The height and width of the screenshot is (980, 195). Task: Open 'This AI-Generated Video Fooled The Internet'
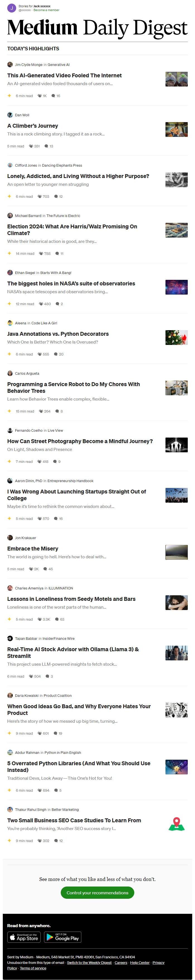[x=64, y=75]
